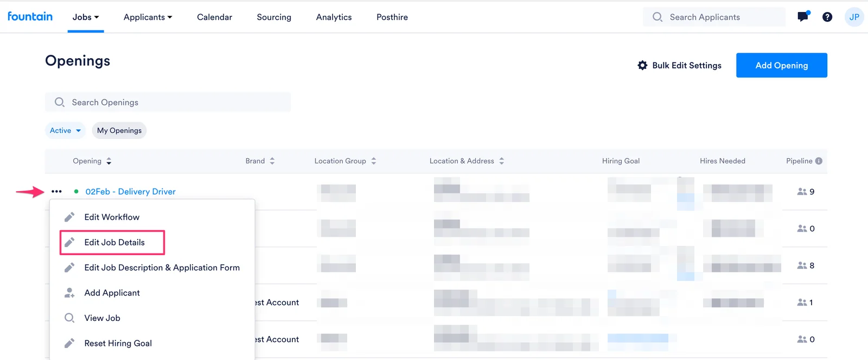Click the Search Applicants field
This screenshot has height=360, width=868.
point(714,17)
